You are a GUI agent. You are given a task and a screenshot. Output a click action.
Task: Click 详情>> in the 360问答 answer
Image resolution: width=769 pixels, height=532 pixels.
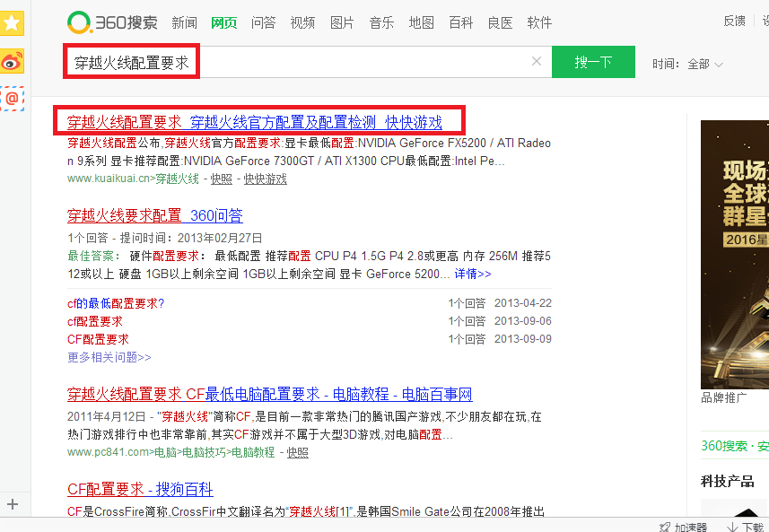coord(473,274)
